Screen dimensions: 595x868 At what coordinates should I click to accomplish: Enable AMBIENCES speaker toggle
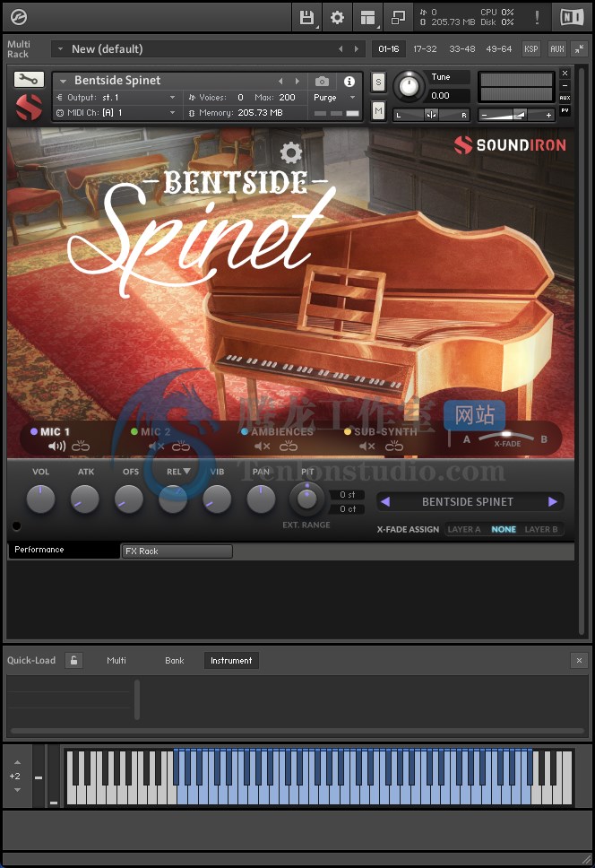click(263, 446)
